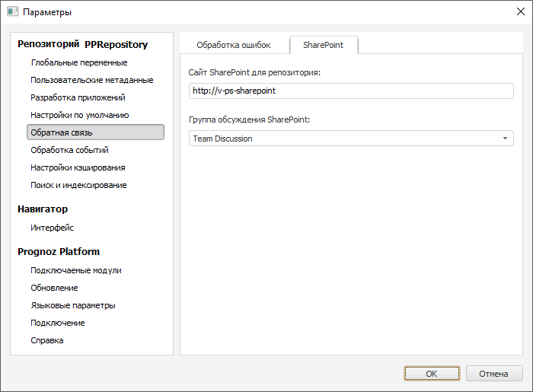Click the Репозиторий PPRepository heading

point(82,44)
